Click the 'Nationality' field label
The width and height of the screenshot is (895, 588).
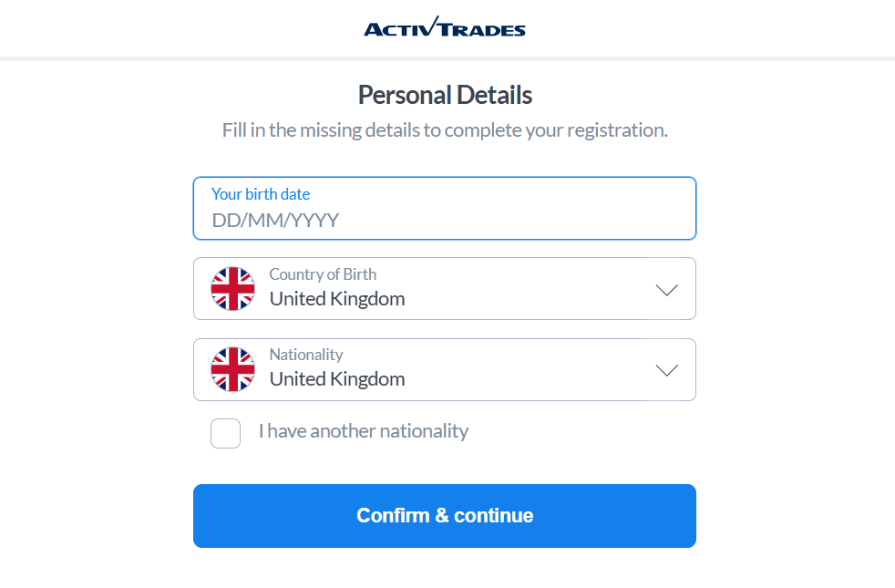[x=306, y=355]
